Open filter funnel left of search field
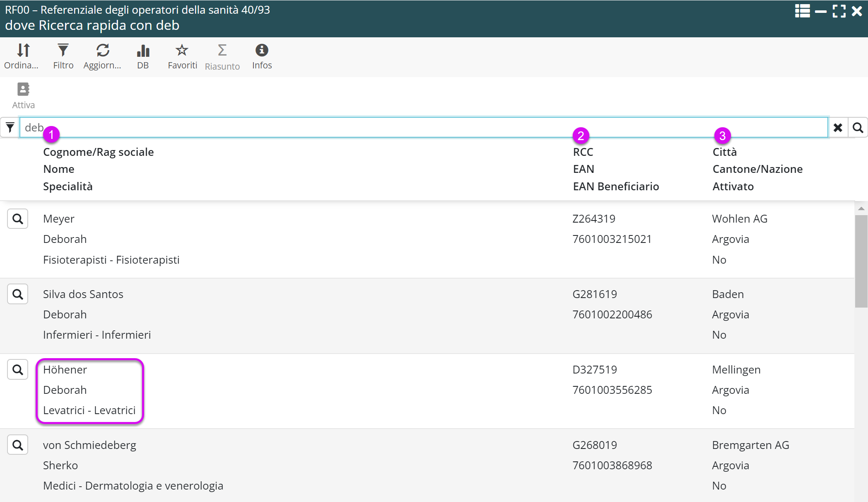The width and height of the screenshot is (868, 502). coord(10,128)
